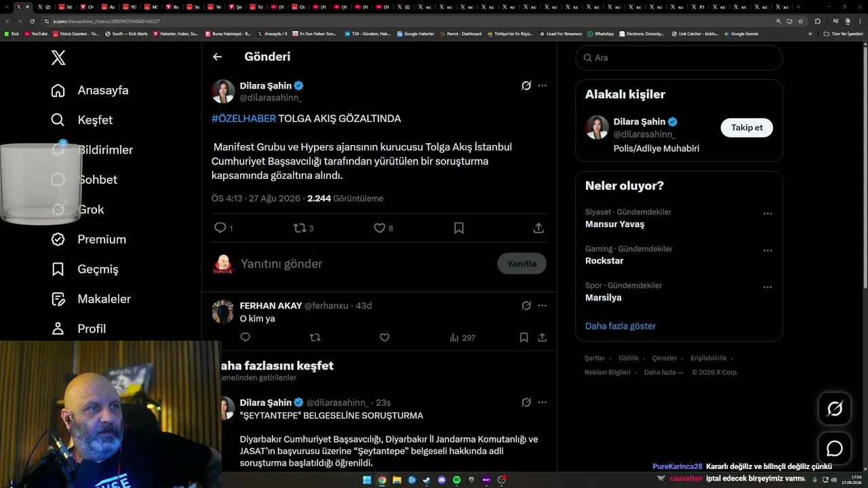Go back using the Gönderi back arrow
This screenshot has height=488, width=868.
pyautogui.click(x=217, y=57)
